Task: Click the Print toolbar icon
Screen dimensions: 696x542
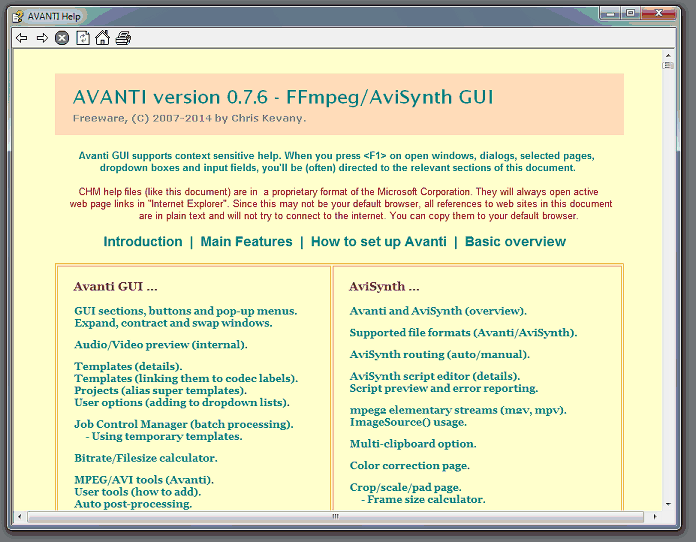Action: coord(123,38)
